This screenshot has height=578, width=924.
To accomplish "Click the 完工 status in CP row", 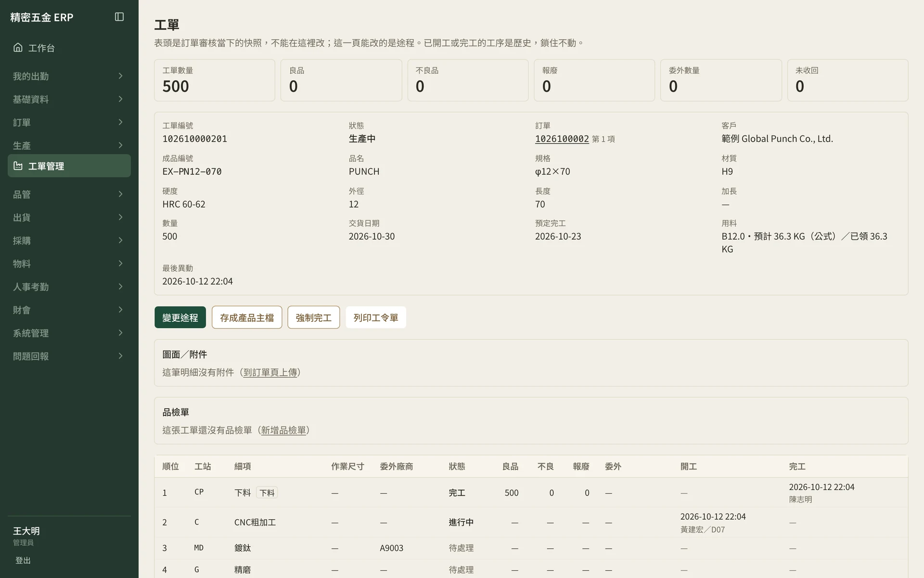I will (457, 493).
